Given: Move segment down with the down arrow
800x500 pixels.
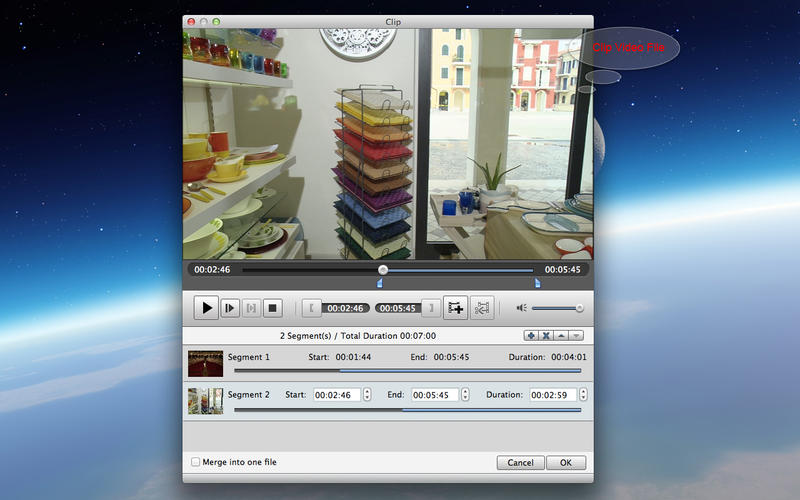Looking at the screenshot, I should click(x=576, y=335).
